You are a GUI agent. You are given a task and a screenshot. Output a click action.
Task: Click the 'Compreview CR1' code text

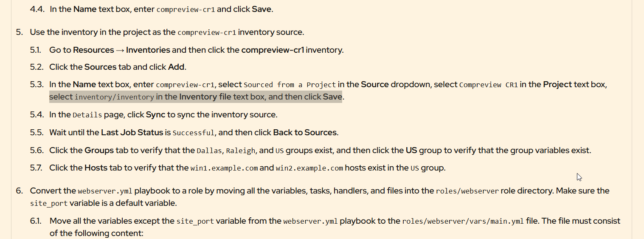(488, 85)
